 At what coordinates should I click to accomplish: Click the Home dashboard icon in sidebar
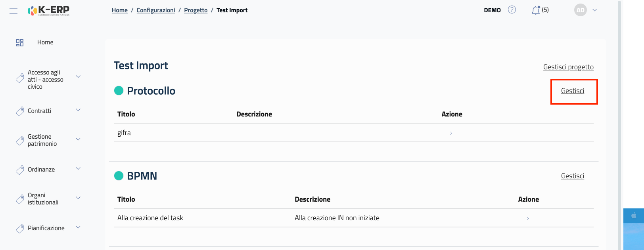click(x=20, y=43)
